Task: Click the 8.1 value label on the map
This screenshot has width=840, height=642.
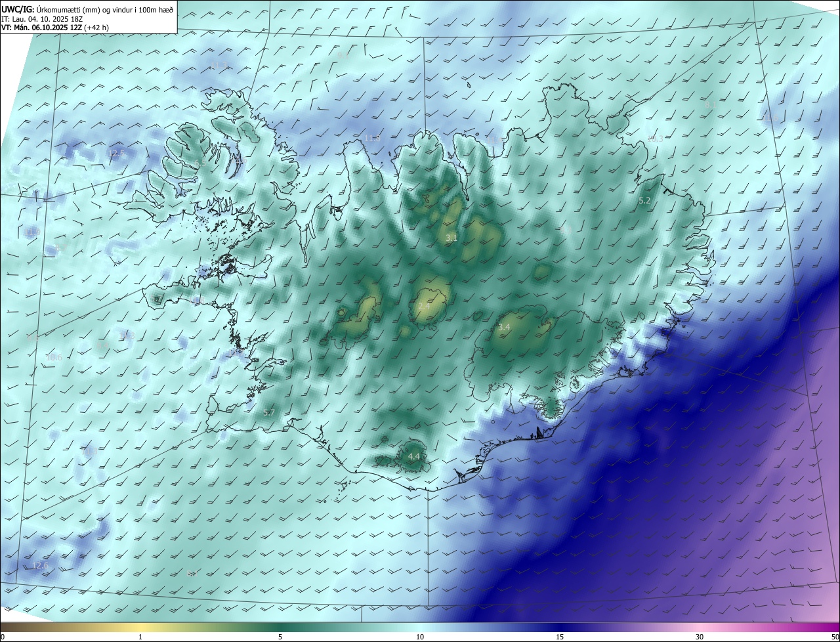Action: [711, 104]
